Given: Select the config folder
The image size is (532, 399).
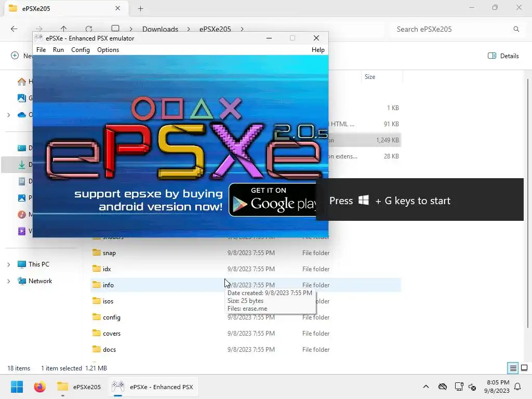Looking at the screenshot, I should 246,317.
